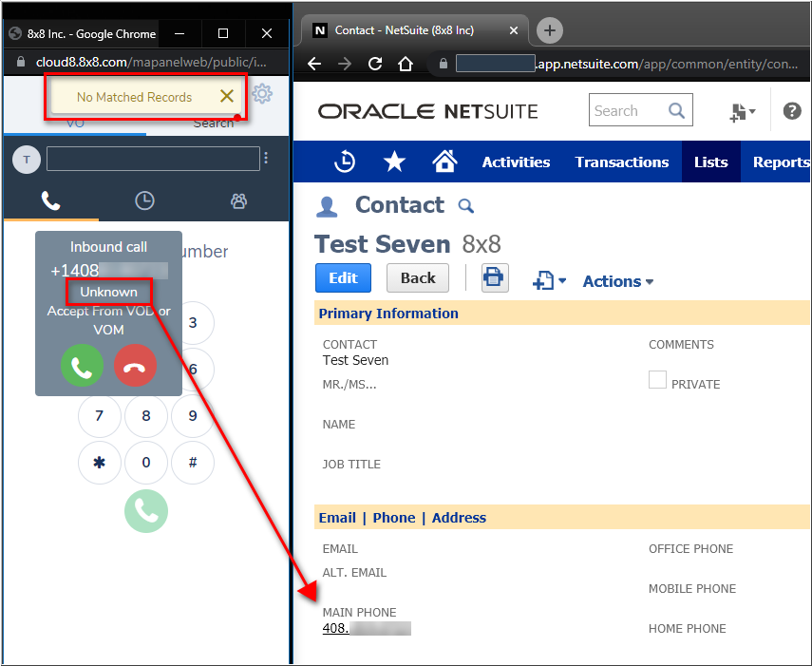Open the 8x8 contacts group tab
Viewport: 812px width, 666px height.
pos(238,200)
